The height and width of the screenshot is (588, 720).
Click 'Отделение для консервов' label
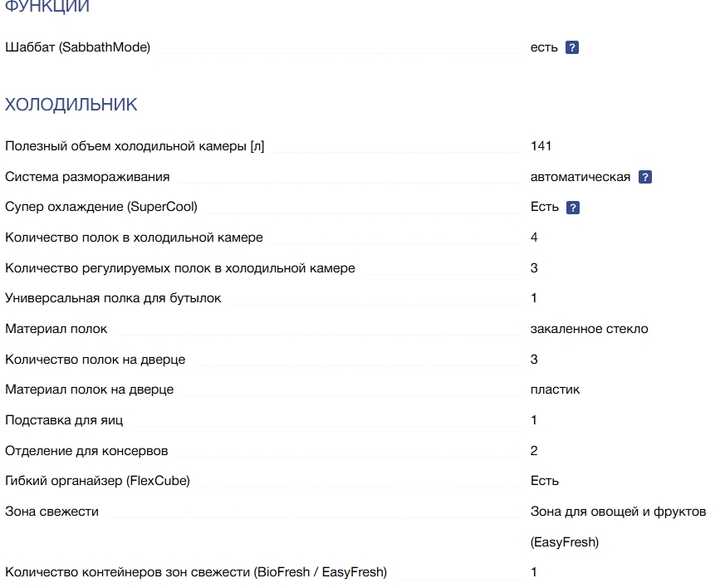pyautogui.click(x=86, y=451)
